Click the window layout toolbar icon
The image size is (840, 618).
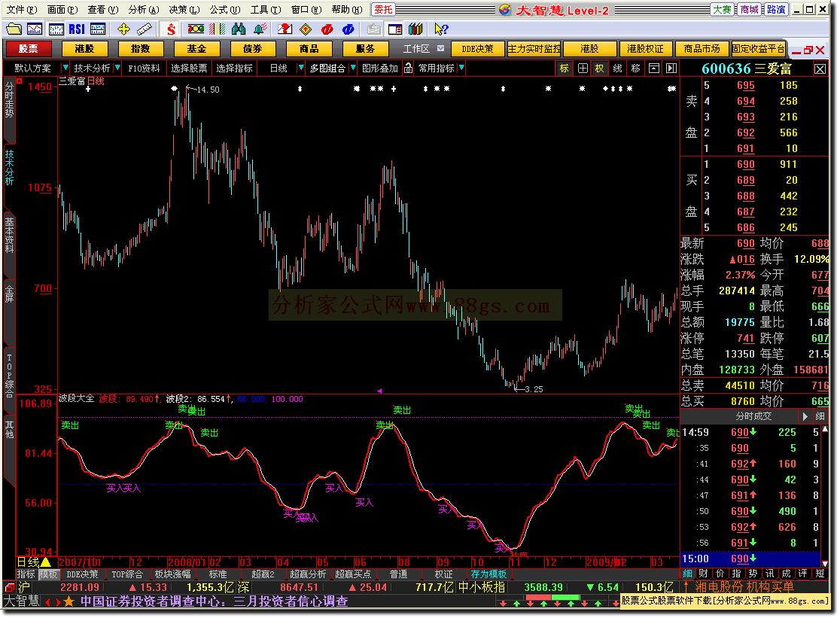pos(395,29)
